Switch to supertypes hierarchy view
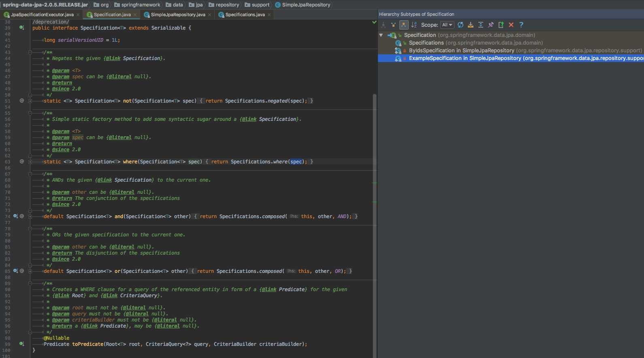Screen dimensions: 644x358 (x=393, y=25)
